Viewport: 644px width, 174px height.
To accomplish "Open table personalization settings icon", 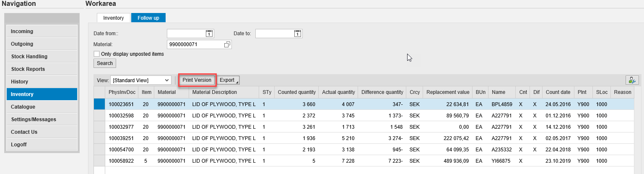I will (x=631, y=80).
